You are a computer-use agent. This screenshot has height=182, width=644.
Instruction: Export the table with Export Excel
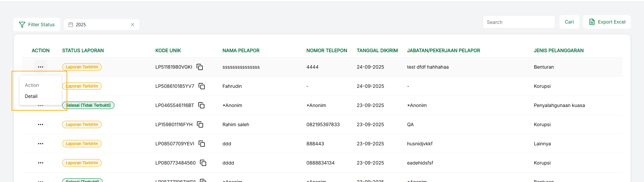click(607, 22)
